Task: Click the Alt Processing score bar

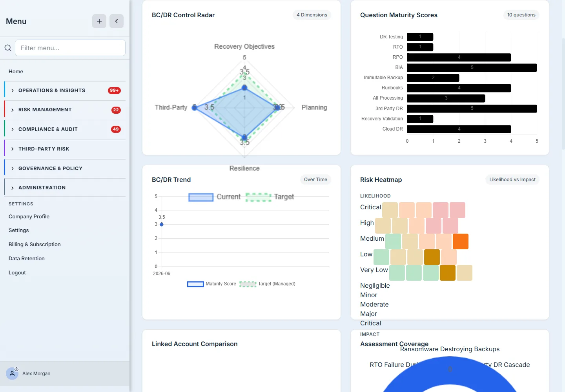Action: point(446,98)
